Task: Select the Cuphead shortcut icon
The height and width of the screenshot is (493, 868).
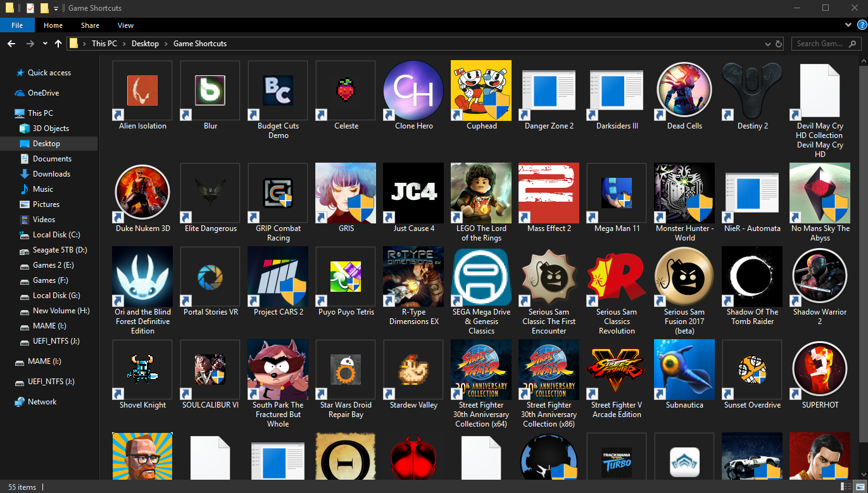Action: point(481,90)
